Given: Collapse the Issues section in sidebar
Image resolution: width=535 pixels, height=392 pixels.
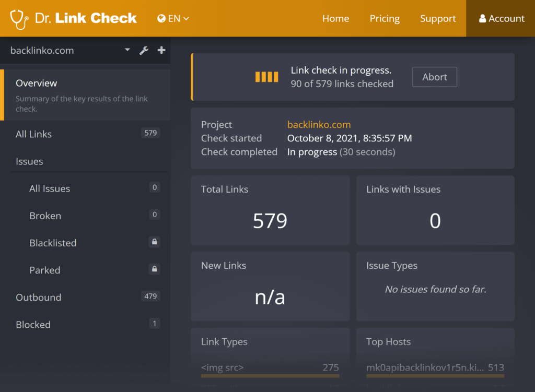Looking at the screenshot, I should 29,161.
